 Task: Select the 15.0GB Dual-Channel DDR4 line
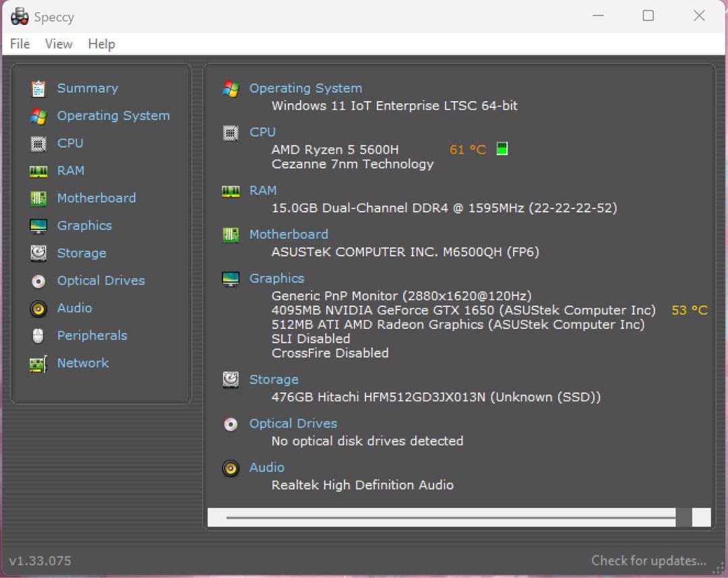tap(445, 208)
